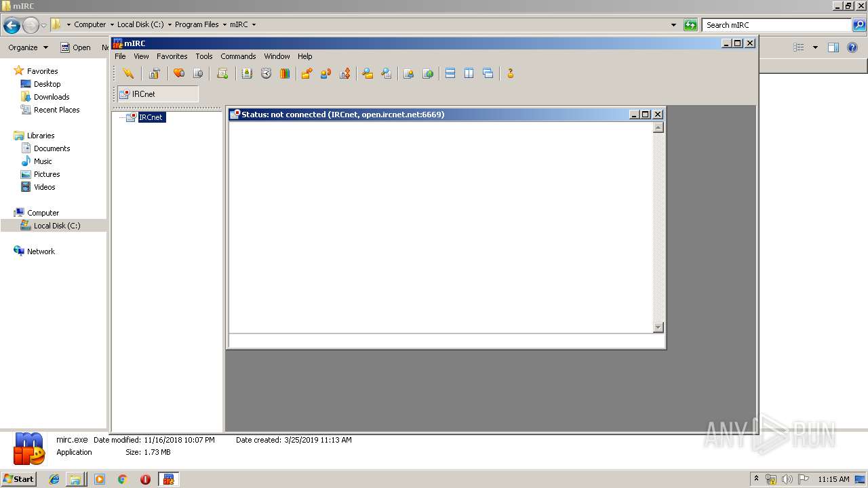Open the Colors books icon
Screen dimensions: 868x488
tap(285, 73)
